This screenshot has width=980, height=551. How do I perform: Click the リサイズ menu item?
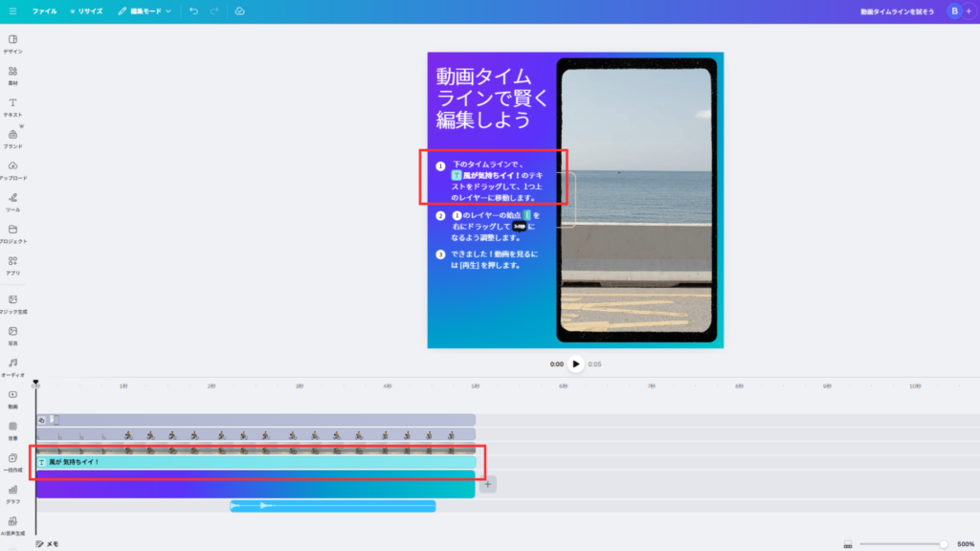[x=87, y=11]
